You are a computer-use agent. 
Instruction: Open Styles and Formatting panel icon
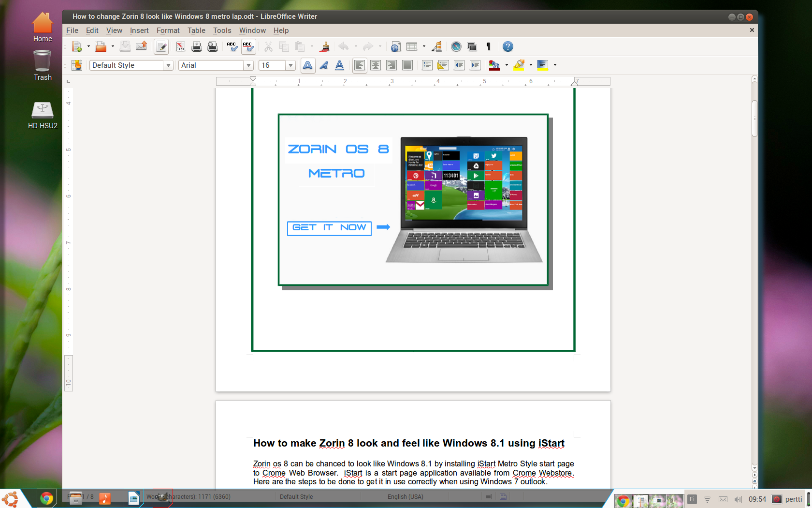coord(77,65)
